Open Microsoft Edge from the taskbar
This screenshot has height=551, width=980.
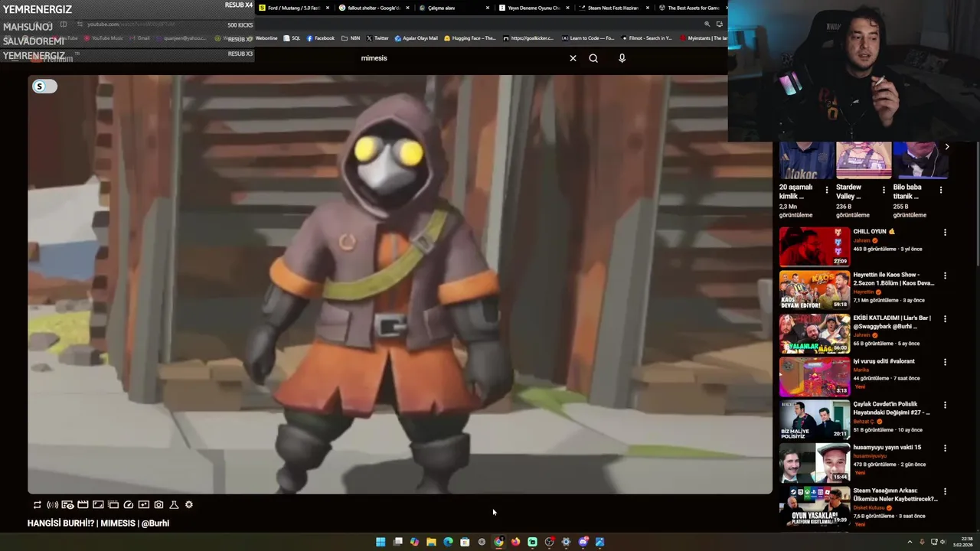pyautogui.click(x=448, y=542)
